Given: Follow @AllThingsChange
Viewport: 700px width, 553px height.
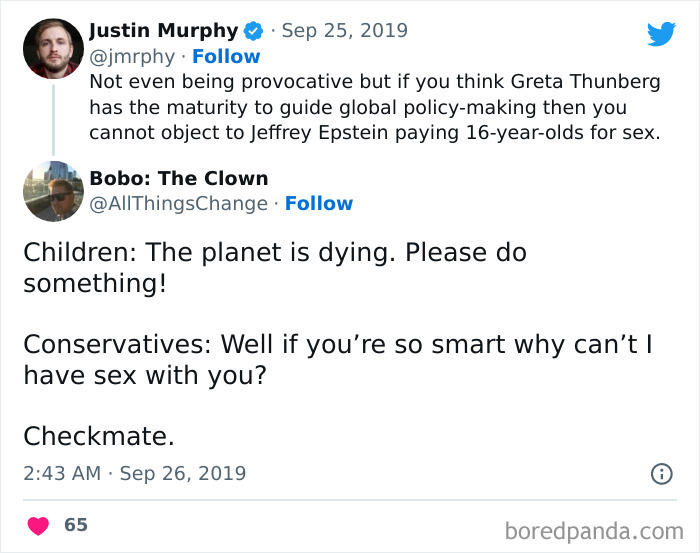Looking at the screenshot, I should 318,203.
